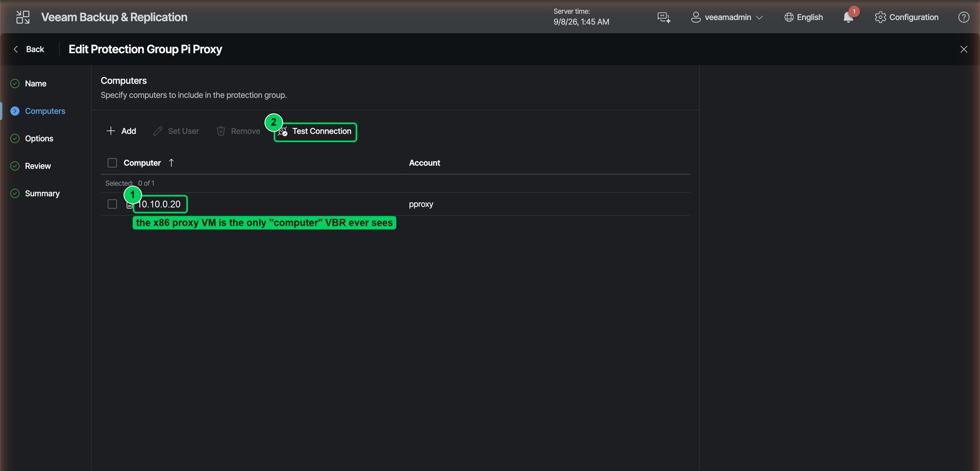Go to the Name wizard step
The height and width of the screenshot is (471, 980).
[x=35, y=84]
